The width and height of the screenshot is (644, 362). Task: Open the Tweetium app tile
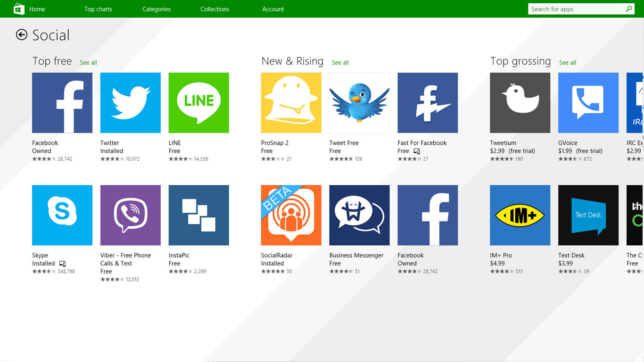[x=520, y=103]
